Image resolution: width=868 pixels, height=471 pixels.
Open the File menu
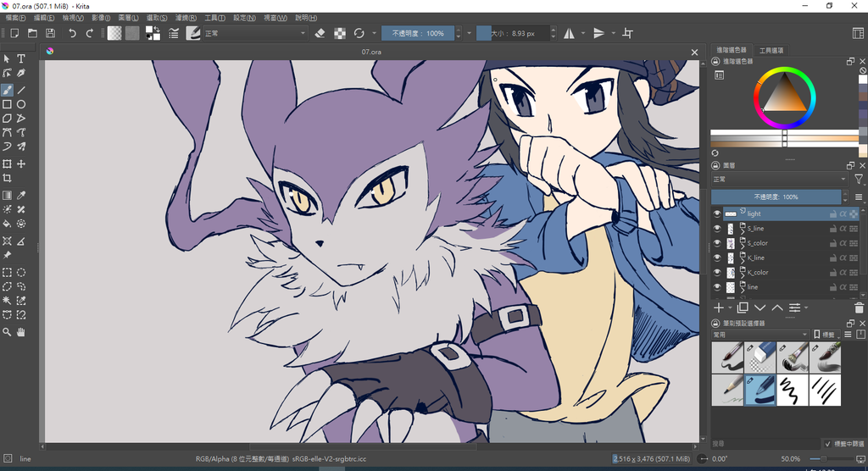pos(15,18)
